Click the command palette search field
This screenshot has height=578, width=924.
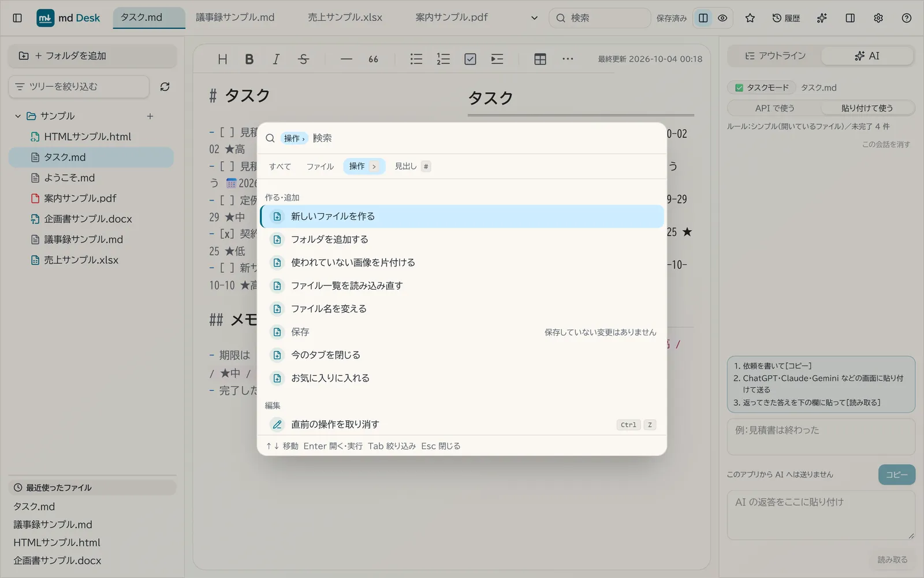click(485, 138)
